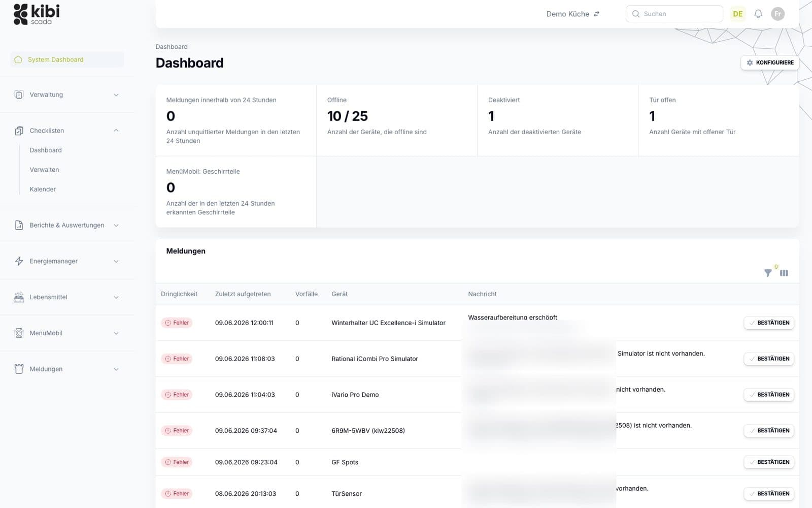
Task: Open System Dashboard home icon
Action: tap(18, 59)
